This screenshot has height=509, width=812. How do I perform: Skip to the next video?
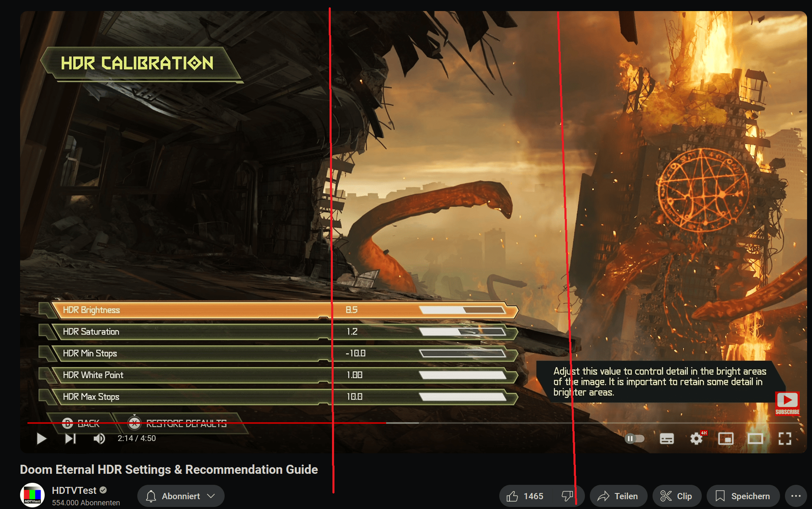click(71, 439)
